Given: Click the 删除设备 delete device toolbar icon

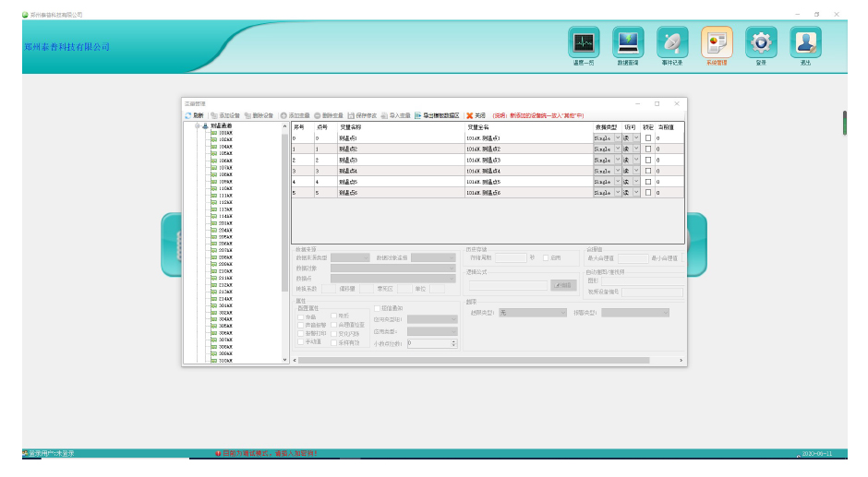Looking at the screenshot, I should click(x=247, y=115).
